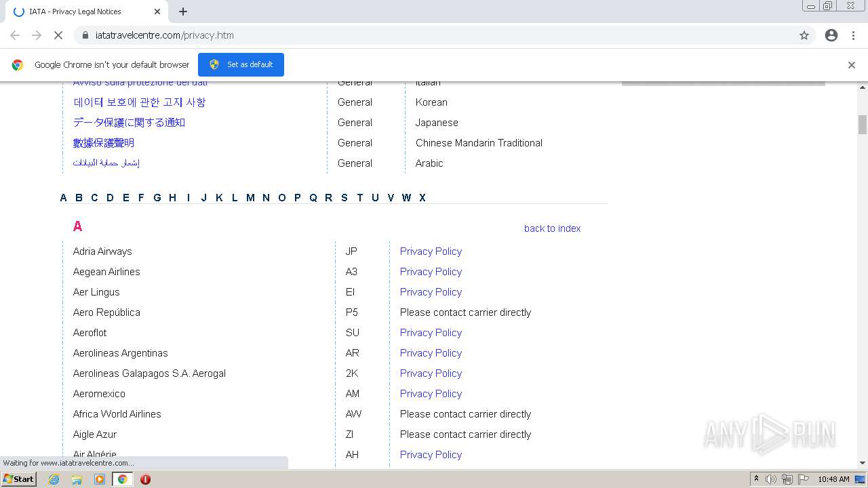Select the Aero República carrier name
868x488 pixels.
tap(106, 312)
